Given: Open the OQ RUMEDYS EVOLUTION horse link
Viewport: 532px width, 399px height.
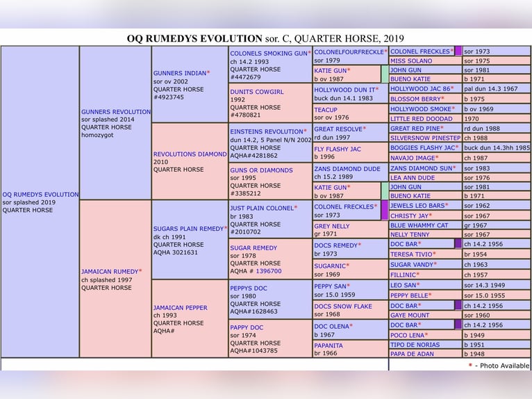Looking at the screenshot, I should click(40, 195).
